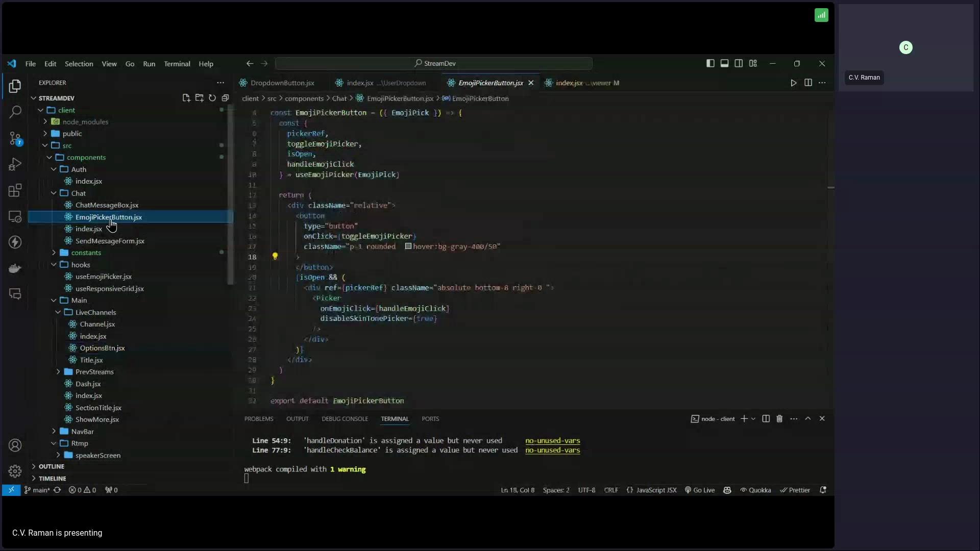980x551 pixels.
Task: Expand the hooks folder in sidebar
Action: [x=80, y=264]
